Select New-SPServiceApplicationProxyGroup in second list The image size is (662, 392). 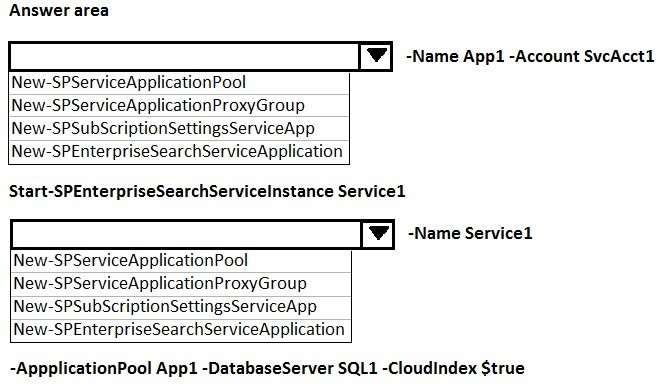click(181, 283)
